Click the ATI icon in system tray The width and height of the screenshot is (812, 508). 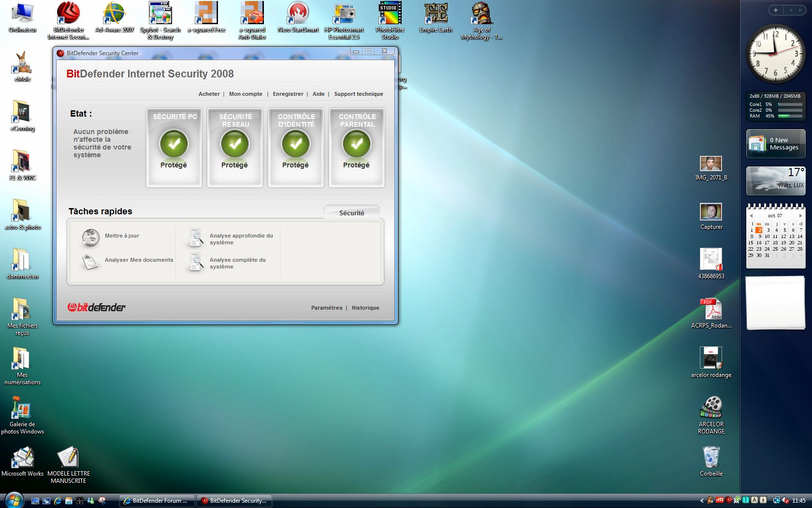(720, 500)
